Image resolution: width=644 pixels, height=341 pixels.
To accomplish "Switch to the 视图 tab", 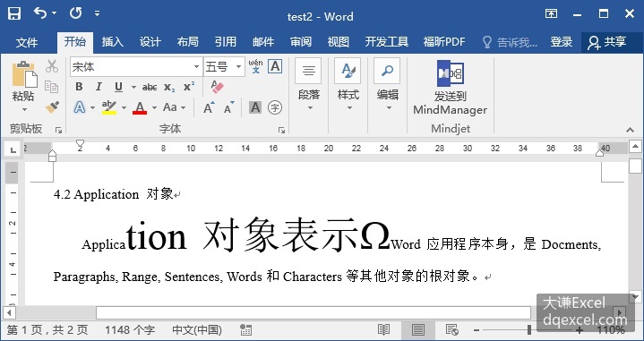I will point(338,42).
